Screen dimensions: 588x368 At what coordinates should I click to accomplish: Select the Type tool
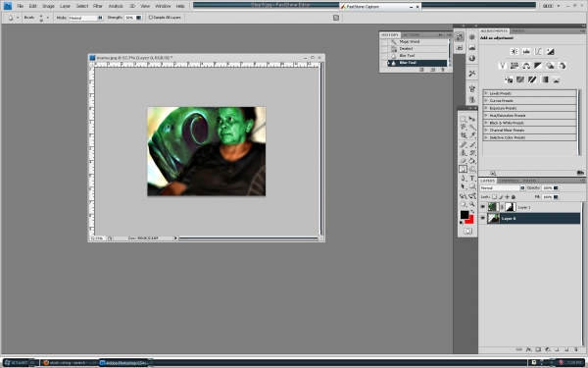(x=472, y=179)
